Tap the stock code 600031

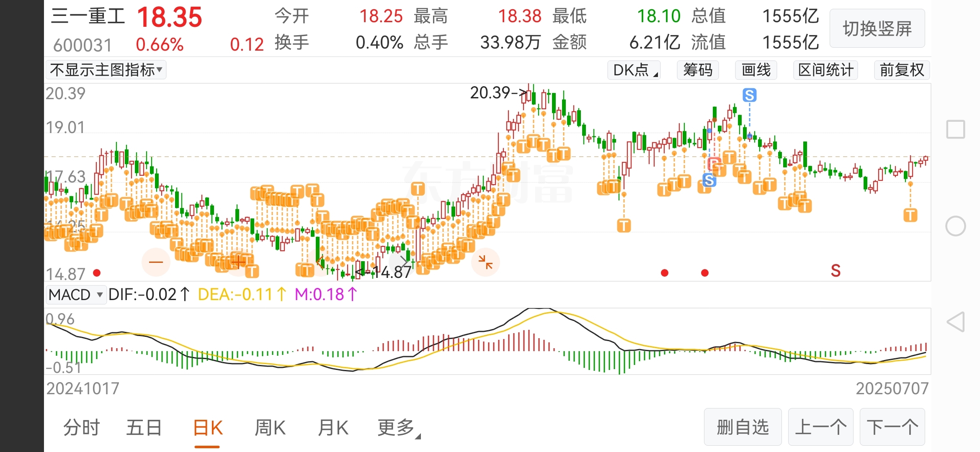pos(83,45)
